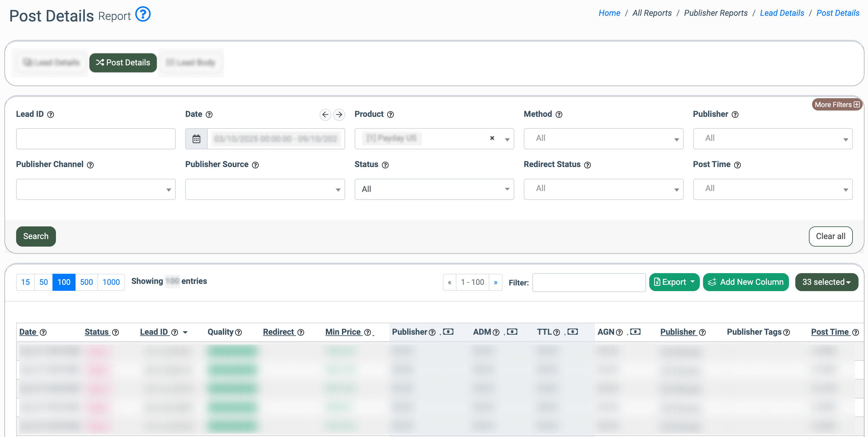Click the help icon next to Redirect Status

[588, 165]
